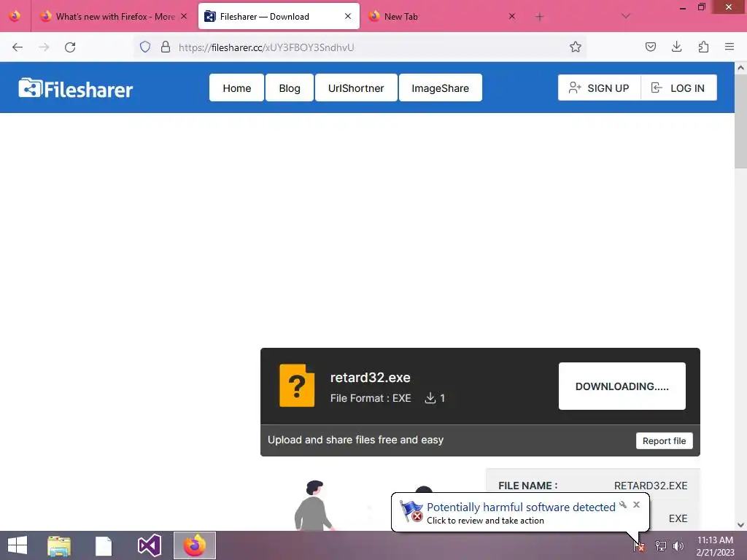Bookmark this page with the star
The height and width of the screenshot is (560, 747).
[576, 47]
